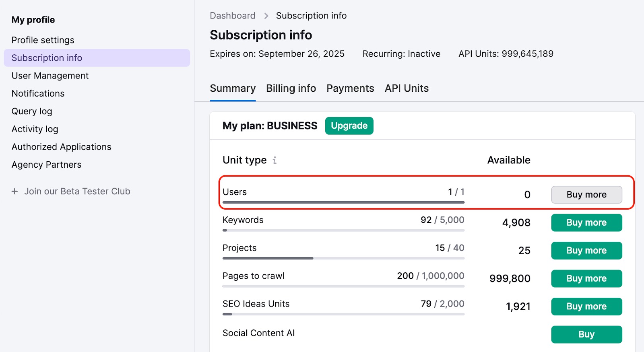644x352 pixels.
Task: Buy more Pages to crawl
Action: [586, 278]
